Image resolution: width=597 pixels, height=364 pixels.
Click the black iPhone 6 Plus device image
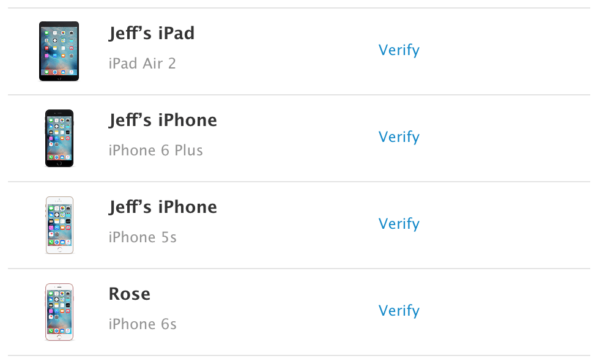click(59, 138)
